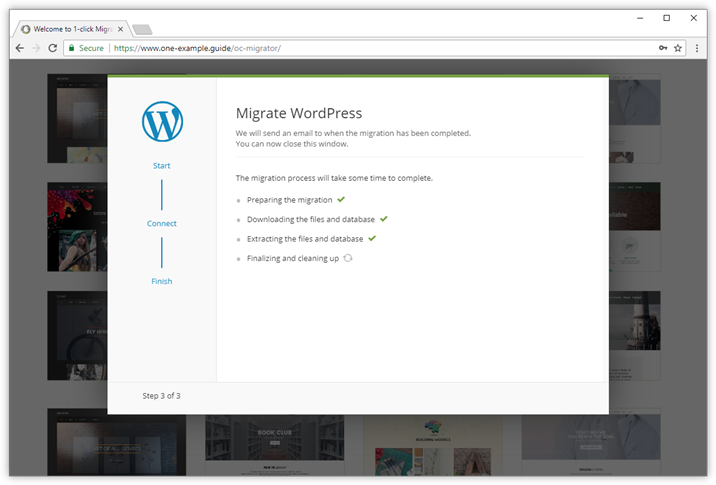Click the spinner beside Finalizing and cleaning up

[348, 258]
